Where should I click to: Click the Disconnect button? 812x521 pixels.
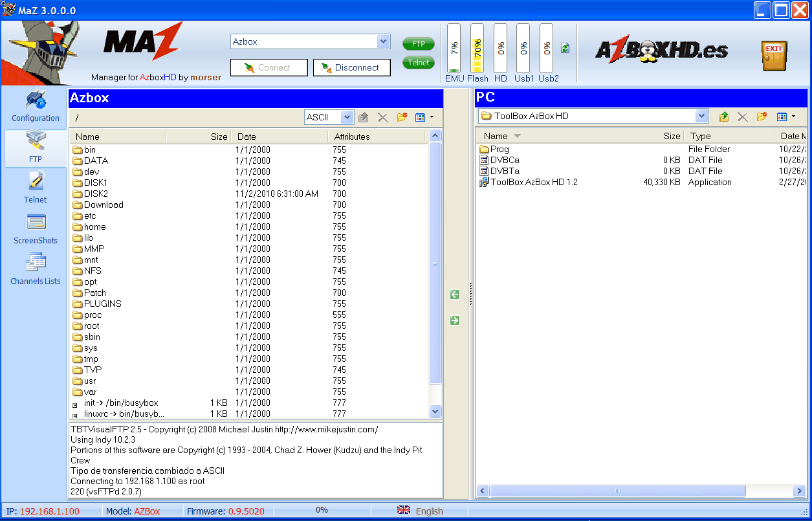click(x=352, y=67)
